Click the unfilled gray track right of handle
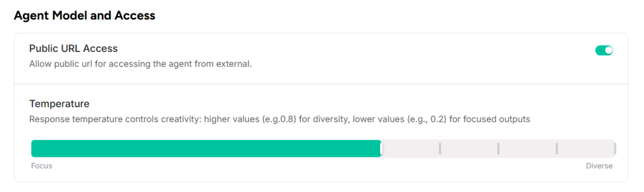Image resolution: width=644 pixels, height=192 pixels. (x=410, y=149)
